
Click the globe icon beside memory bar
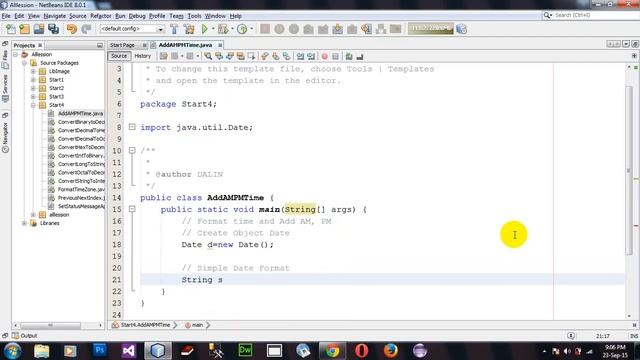(462, 29)
